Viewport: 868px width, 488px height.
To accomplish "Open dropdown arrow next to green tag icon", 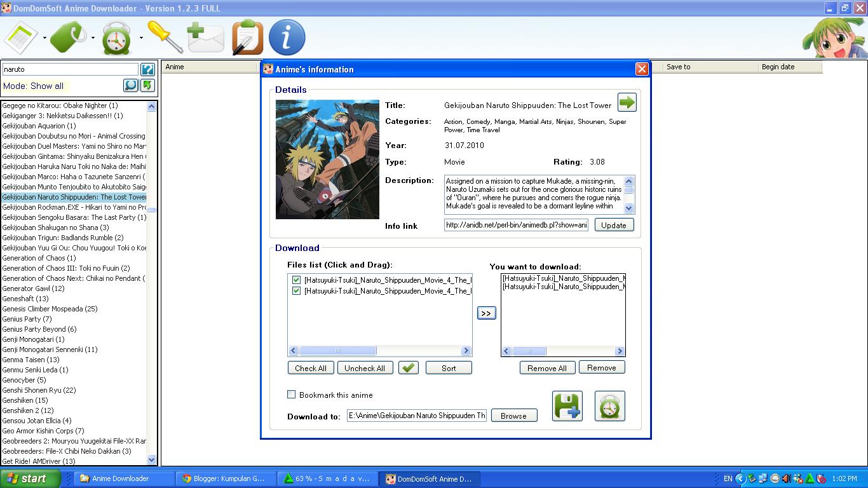I will click(93, 38).
